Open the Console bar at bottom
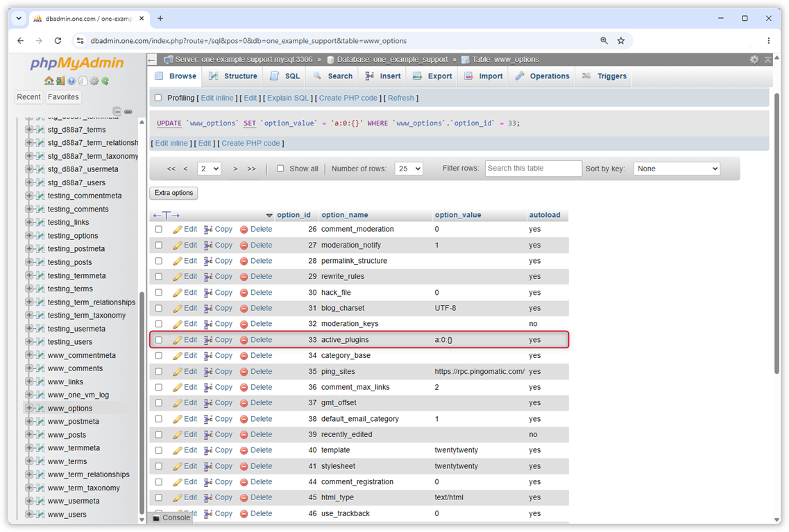 click(171, 517)
